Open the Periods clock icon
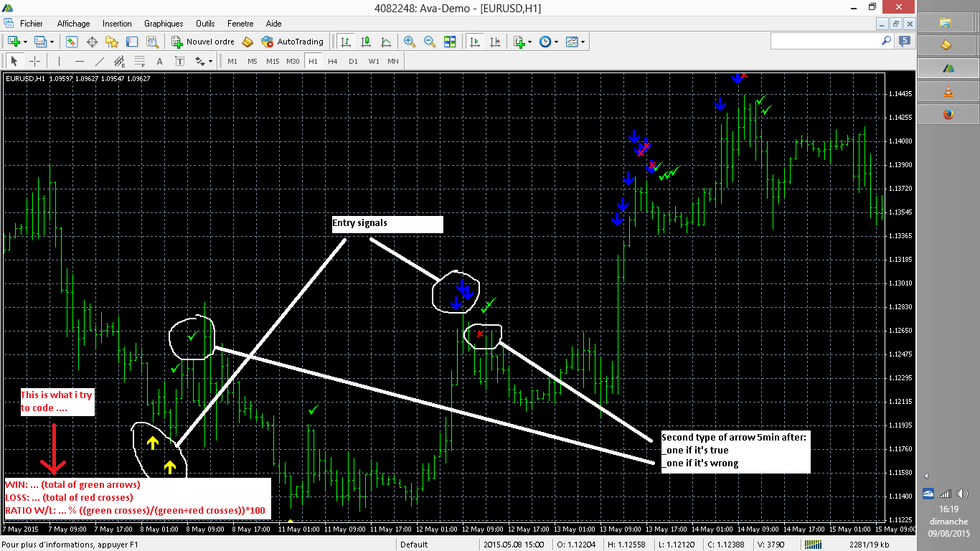This screenshot has height=551, width=980. (x=545, y=42)
